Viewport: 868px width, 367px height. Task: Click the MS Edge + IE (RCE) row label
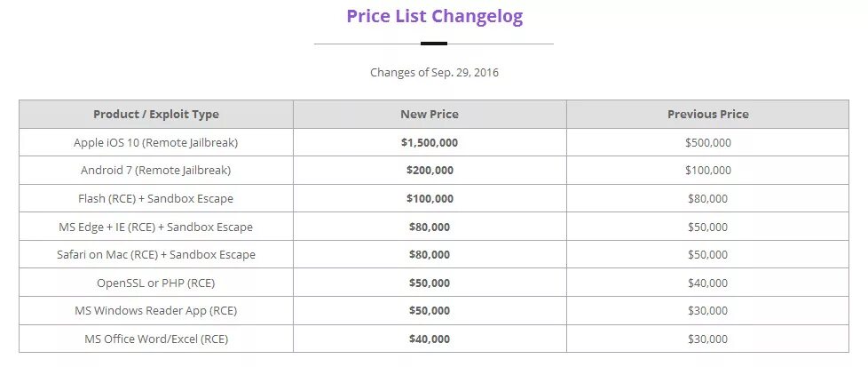tap(156, 227)
